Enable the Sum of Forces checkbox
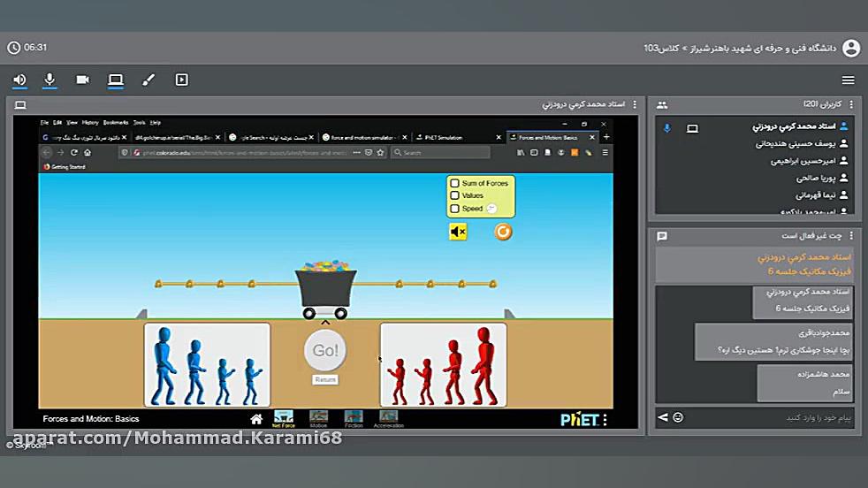The image size is (868, 488). (x=454, y=183)
